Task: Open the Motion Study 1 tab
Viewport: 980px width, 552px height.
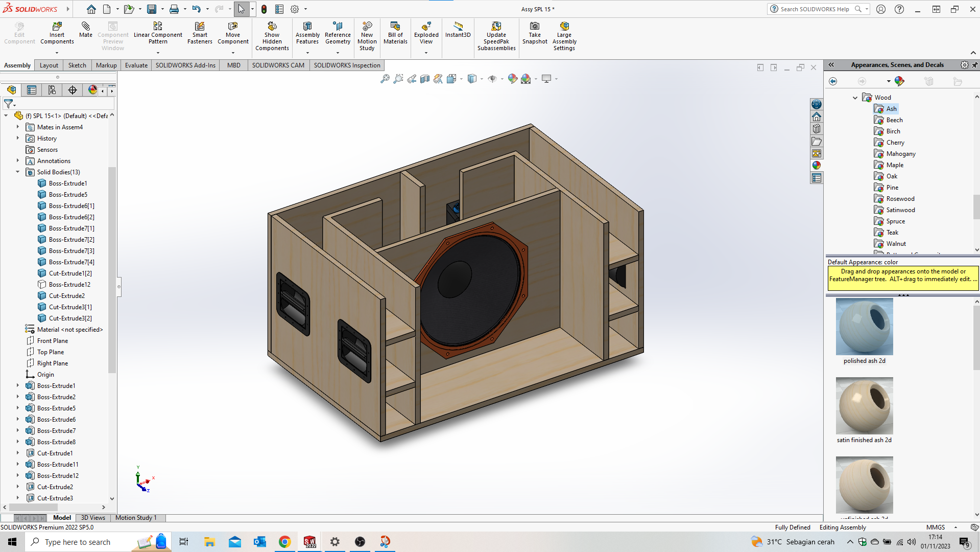Action: coord(136,518)
